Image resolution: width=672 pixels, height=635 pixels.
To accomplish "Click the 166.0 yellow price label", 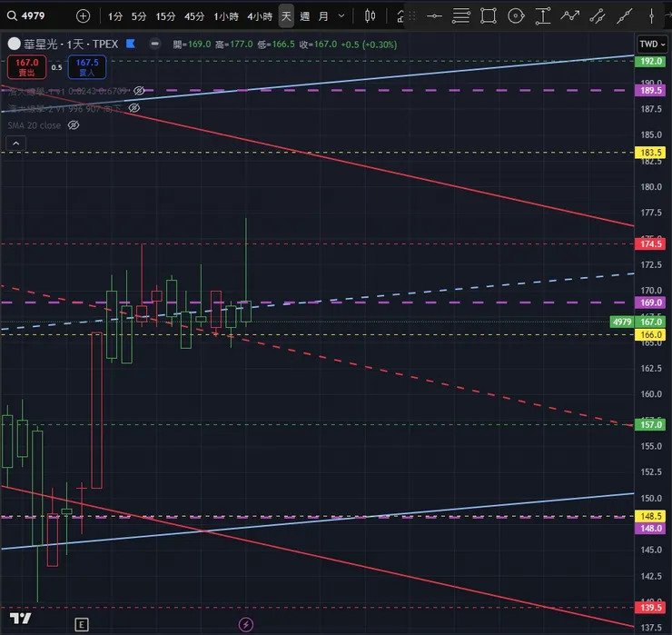I will [650, 335].
